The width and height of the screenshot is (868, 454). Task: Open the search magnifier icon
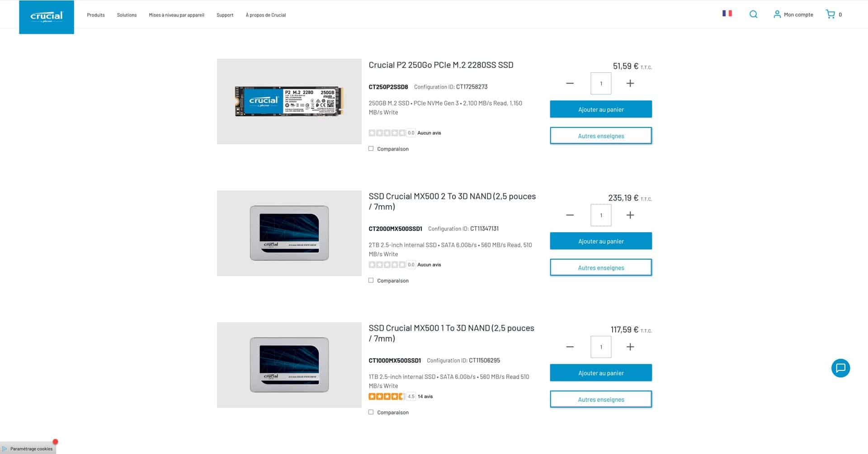pyautogui.click(x=753, y=14)
